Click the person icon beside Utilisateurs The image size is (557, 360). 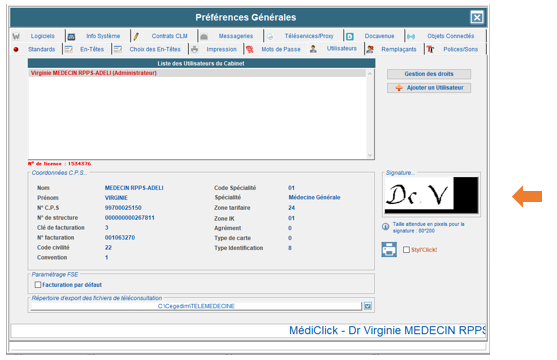pyautogui.click(x=313, y=49)
